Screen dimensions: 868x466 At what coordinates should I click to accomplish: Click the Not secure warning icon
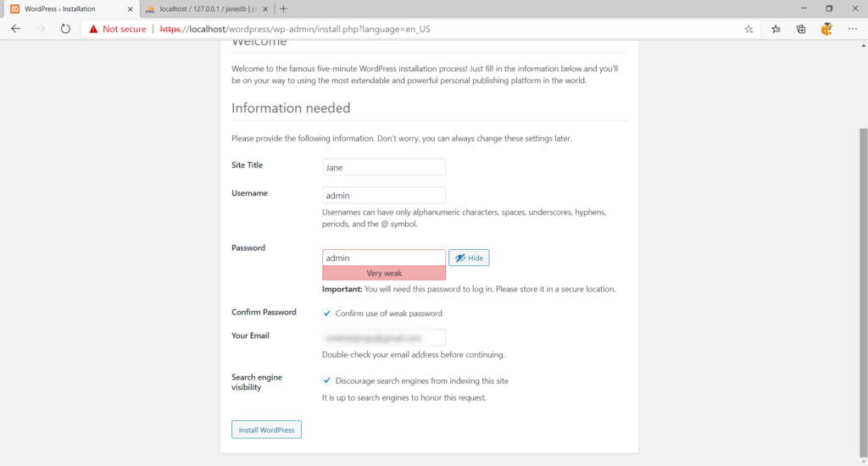tap(93, 29)
